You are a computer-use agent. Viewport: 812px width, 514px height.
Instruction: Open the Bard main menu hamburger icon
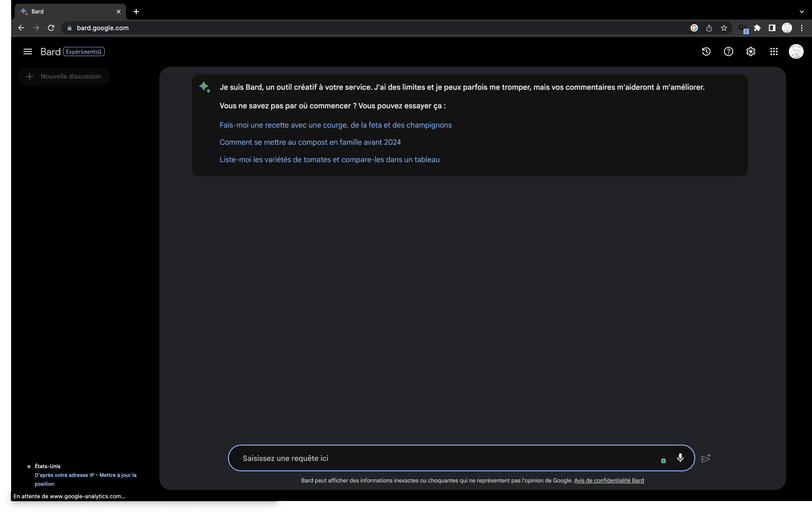(28, 52)
